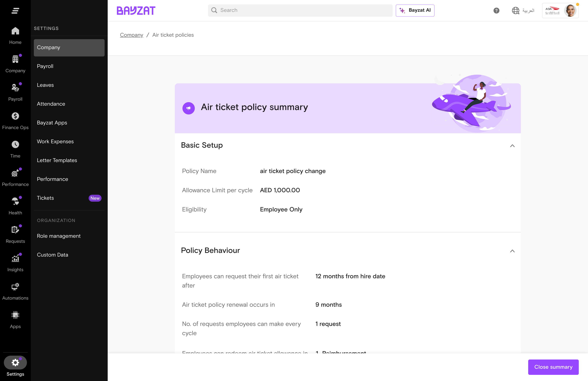Viewport: 588px width, 381px height.
Task: Select Leaves in the settings menu
Action: 69,85
